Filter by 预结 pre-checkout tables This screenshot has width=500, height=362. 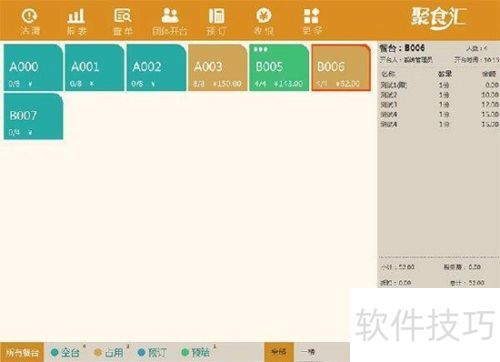[x=196, y=352]
